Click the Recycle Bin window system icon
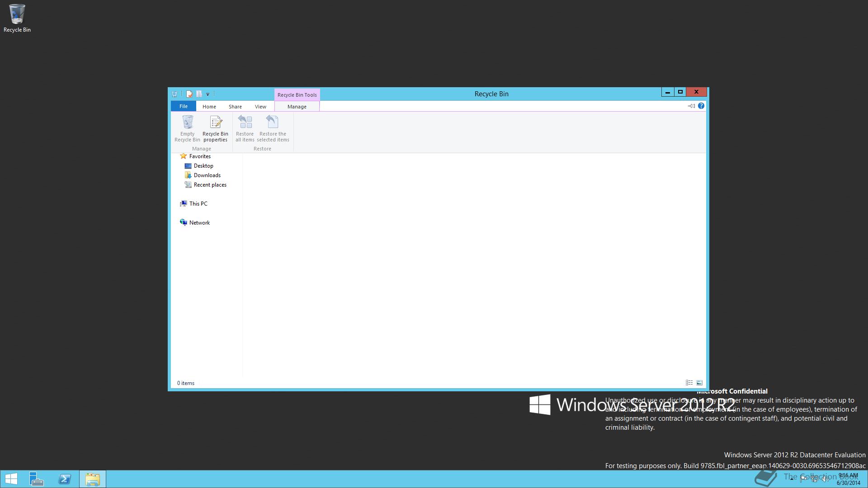Viewport: 868px width, 488px height. pyautogui.click(x=175, y=94)
